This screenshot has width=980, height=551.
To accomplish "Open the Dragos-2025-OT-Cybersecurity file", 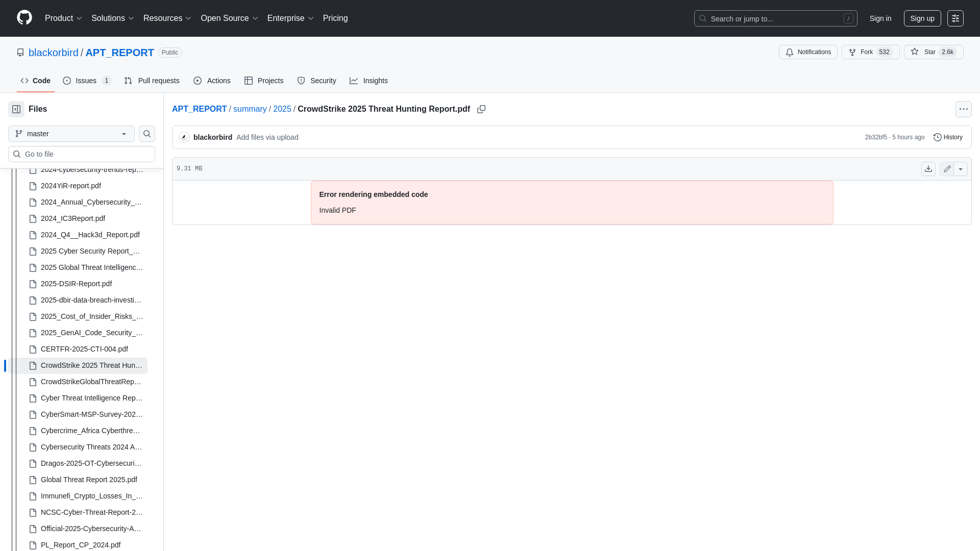I will (91, 463).
